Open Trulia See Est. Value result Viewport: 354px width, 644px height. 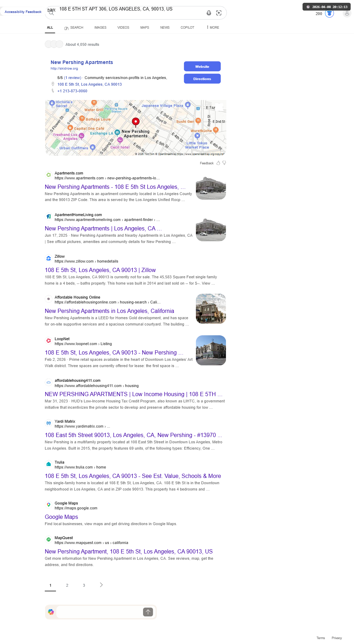[133, 476]
